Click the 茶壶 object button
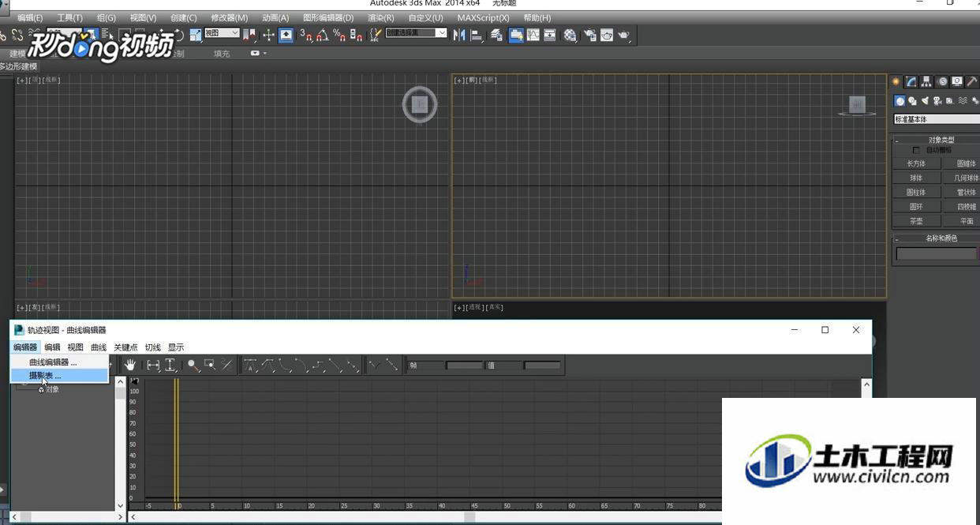The image size is (980, 525). point(916,221)
